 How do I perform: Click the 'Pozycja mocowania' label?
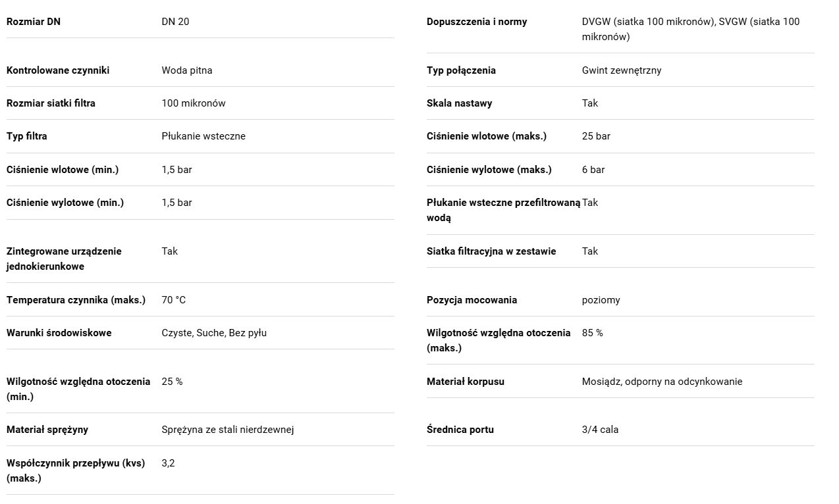(x=472, y=300)
